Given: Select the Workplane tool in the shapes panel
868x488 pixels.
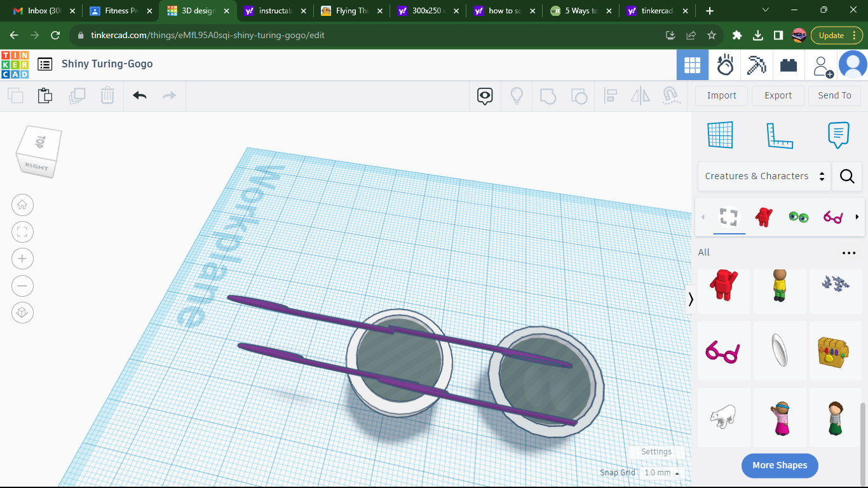Looking at the screenshot, I should (x=719, y=135).
